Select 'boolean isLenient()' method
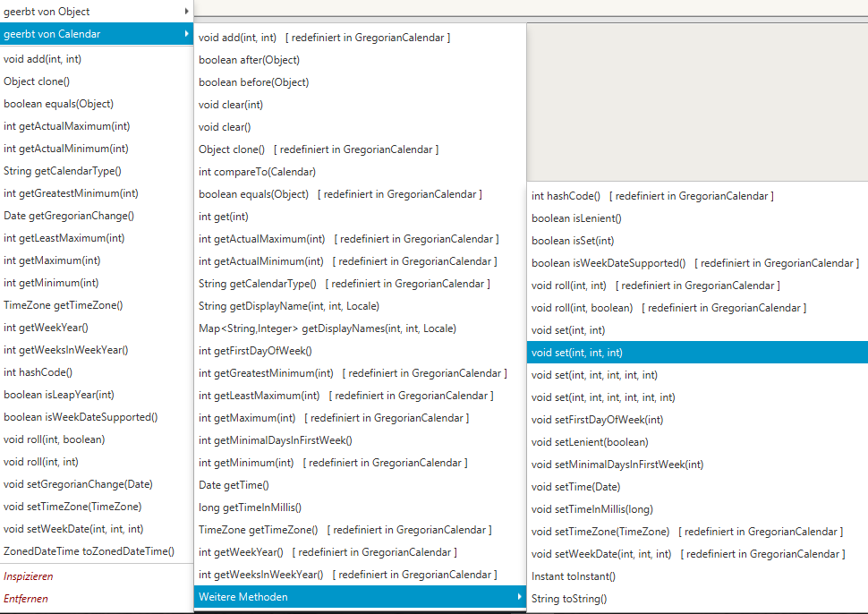Screen dimensions: 868x614 (576, 218)
